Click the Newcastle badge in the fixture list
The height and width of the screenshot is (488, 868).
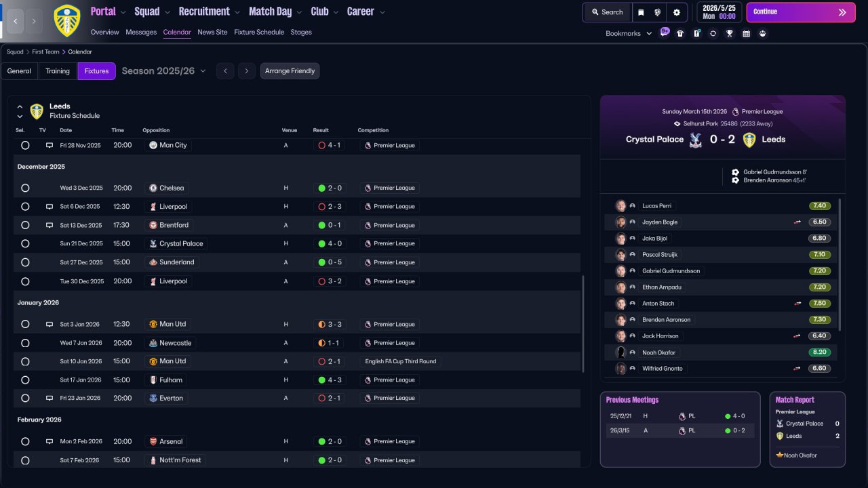point(153,343)
